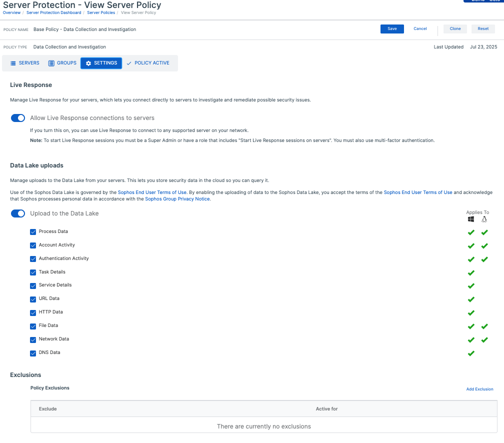This screenshot has height=443, width=504.
Task: Switch to the Servers tab
Action: click(25, 63)
